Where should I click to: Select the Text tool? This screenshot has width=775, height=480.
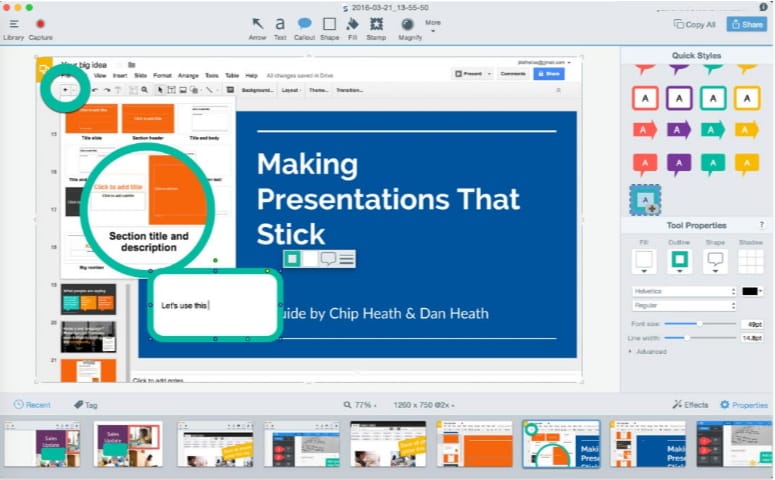pyautogui.click(x=280, y=28)
